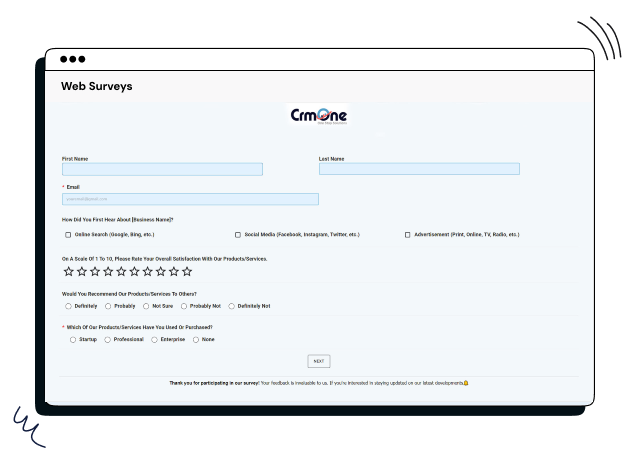Image resolution: width=629 pixels, height=463 pixels.
Task: Choose the Not Sure radio option
Action: [x=146, y=306]
